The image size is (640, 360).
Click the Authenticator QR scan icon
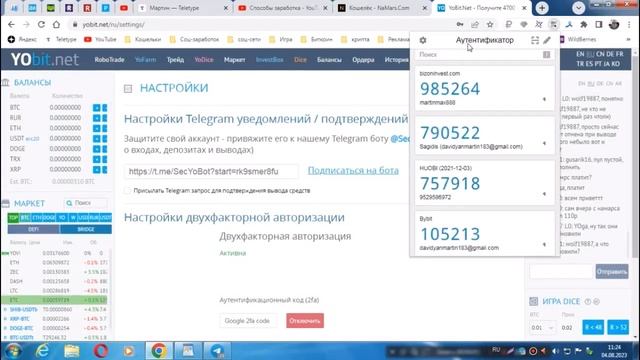tap(535, 40)
